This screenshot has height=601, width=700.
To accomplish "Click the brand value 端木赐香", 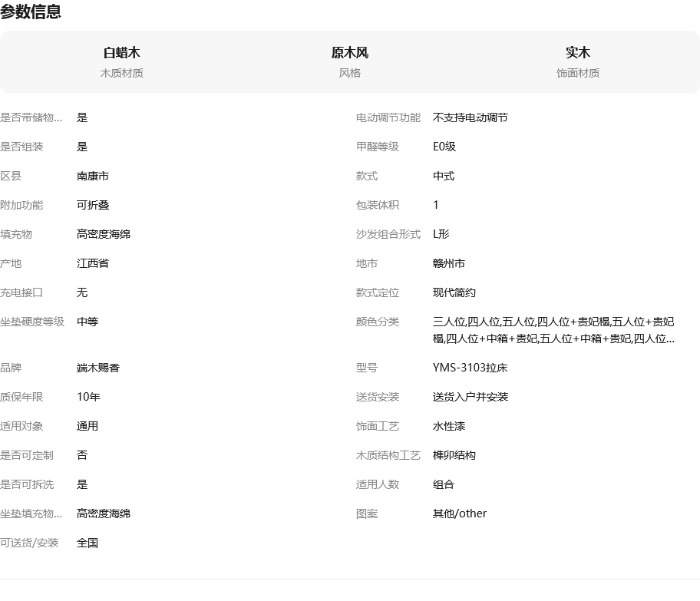I will [98, 368].
